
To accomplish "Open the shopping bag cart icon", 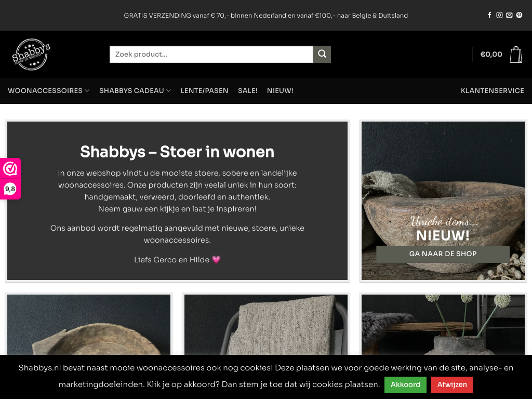I will pyautogui.click(x=515, y=54).
